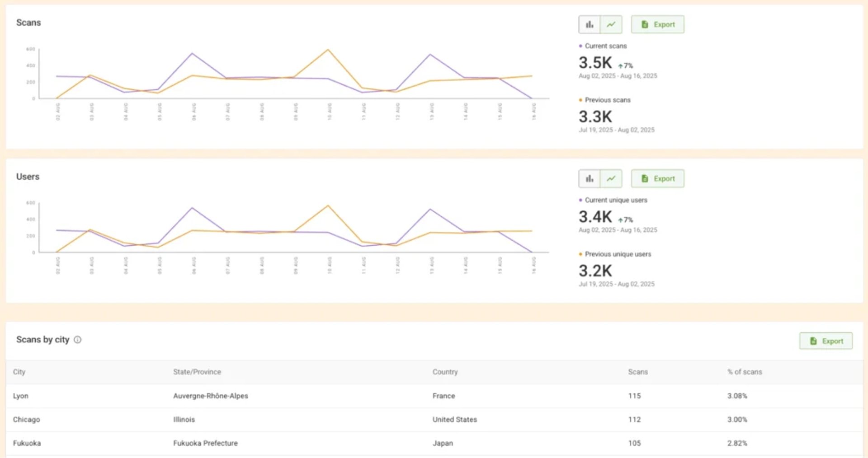Image resolution: width=868 pixels, height=458 pixels.
Task: Export the Users chart data
Action: tap(658, 178)
